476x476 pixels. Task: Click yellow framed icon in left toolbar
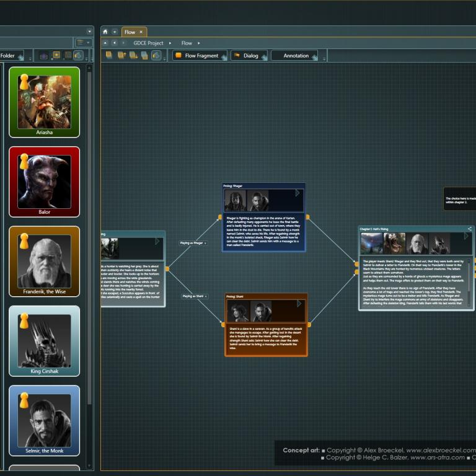tap(56, 55)
